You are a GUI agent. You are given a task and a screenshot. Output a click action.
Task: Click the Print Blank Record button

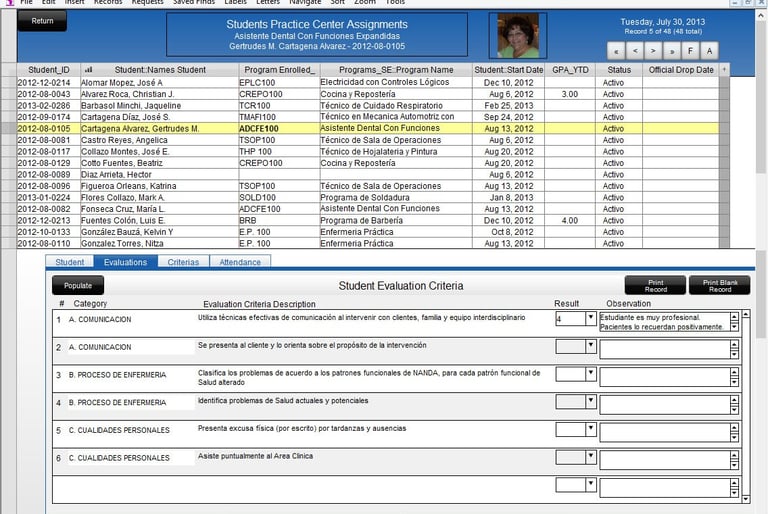coord(720,286)
